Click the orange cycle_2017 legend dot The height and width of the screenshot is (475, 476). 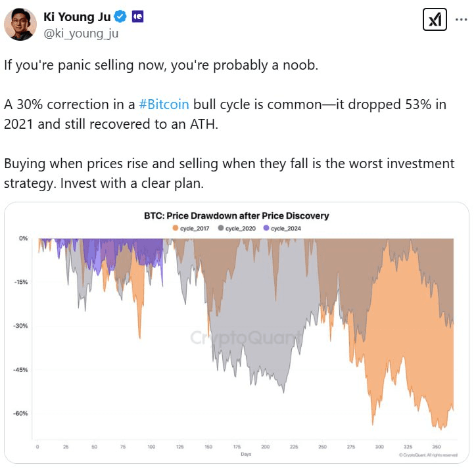[x=176, y=228]
